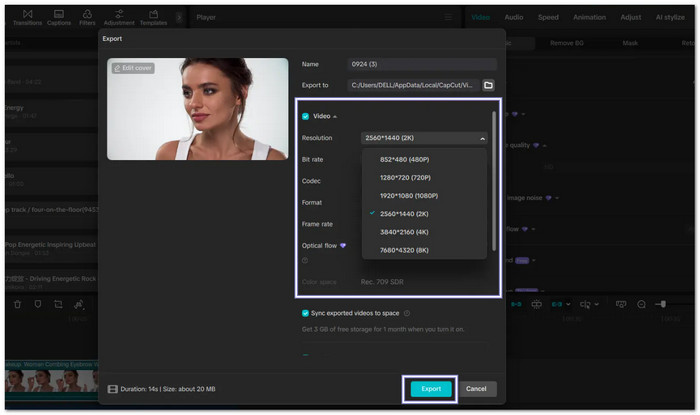
Task: Click the purple gem icon next to Optical flow
Action: click(343, 245)
